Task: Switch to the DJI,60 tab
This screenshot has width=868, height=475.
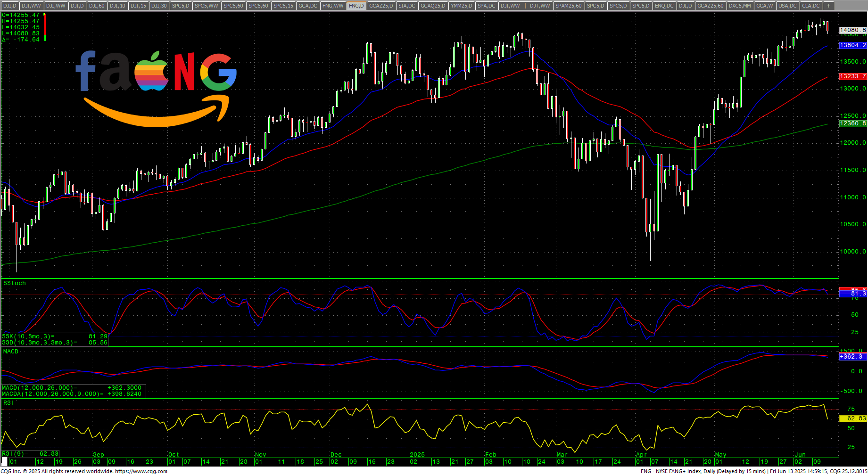Action: pyautogui.click(x=97, y=6)
